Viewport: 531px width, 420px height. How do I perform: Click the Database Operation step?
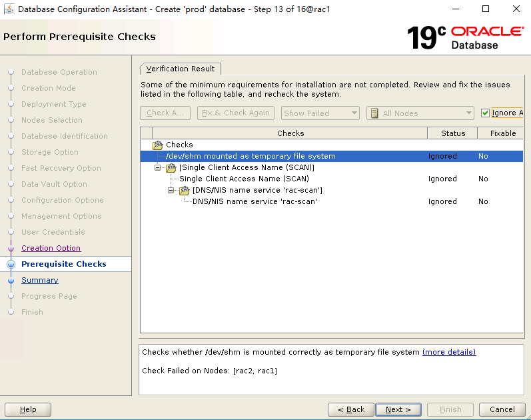(59, 72)
